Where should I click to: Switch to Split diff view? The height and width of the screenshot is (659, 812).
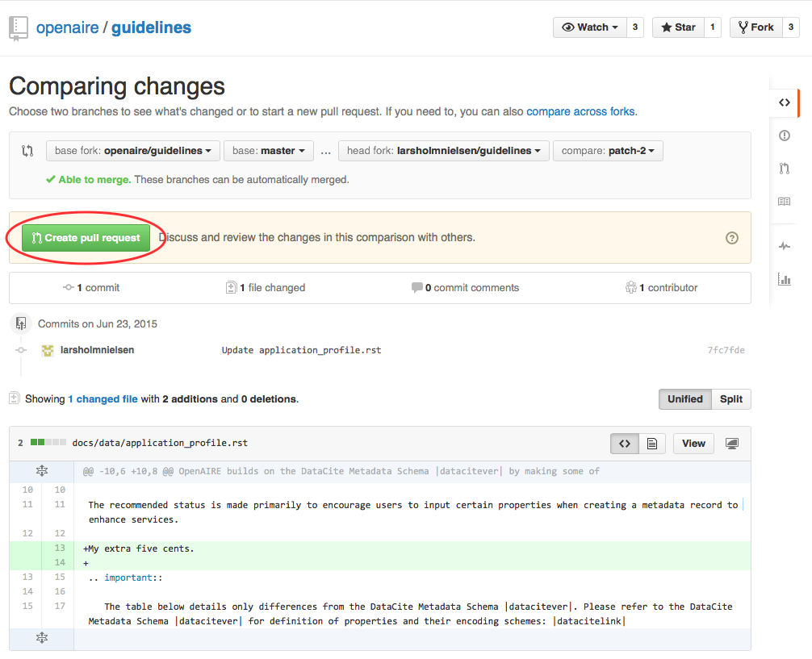[731, 399]
